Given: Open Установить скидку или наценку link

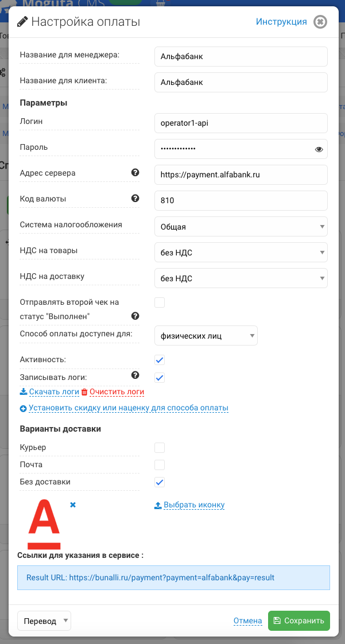Looking at the screenshot, I should pos(129,408).
